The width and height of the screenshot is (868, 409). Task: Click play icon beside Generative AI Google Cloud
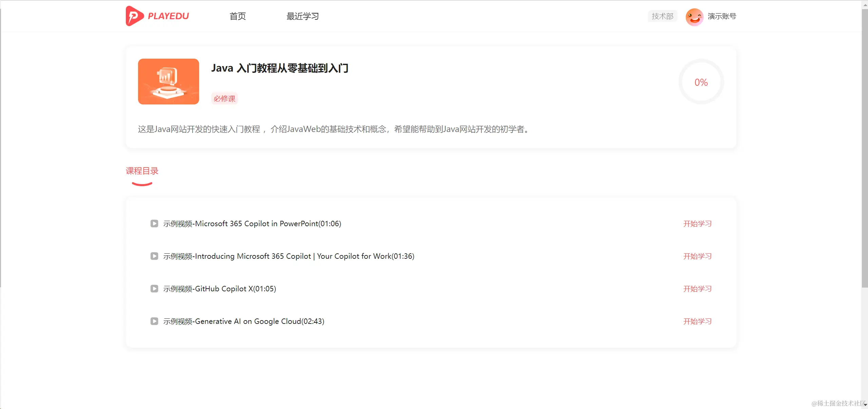(154, 321)
